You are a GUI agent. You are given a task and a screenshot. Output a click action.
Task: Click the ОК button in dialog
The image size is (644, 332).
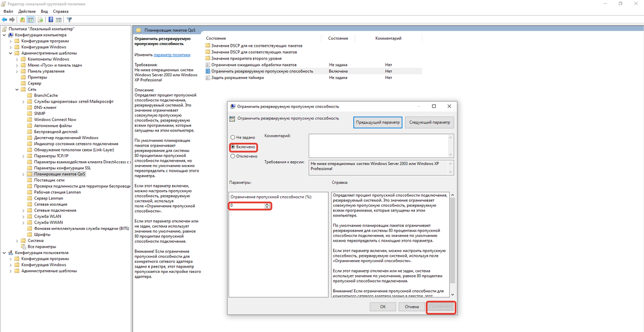point(383,306)
